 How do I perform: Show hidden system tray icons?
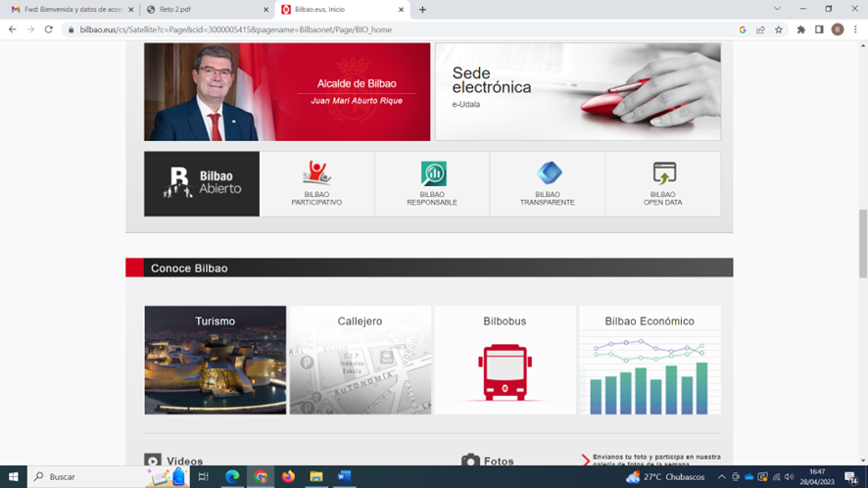click(721, 477)
